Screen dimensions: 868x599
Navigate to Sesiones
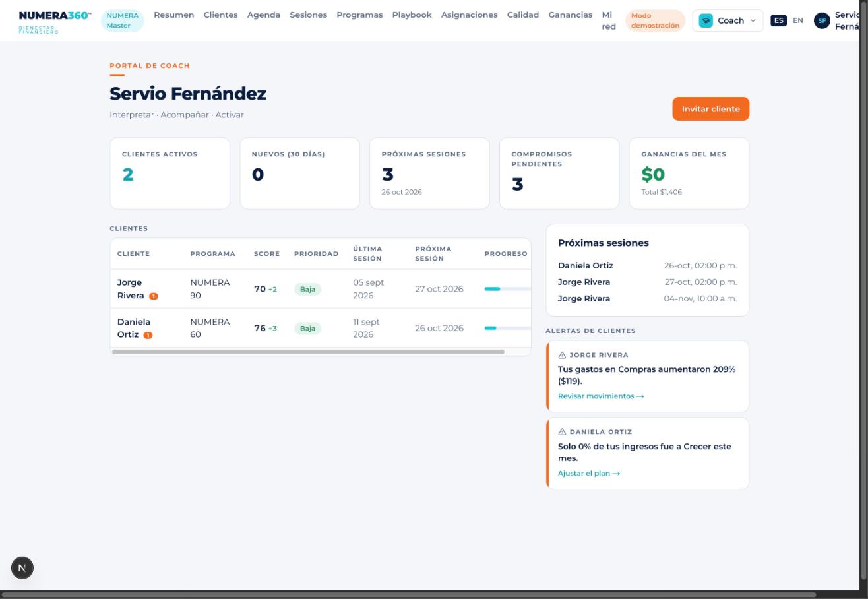point(308,15)
